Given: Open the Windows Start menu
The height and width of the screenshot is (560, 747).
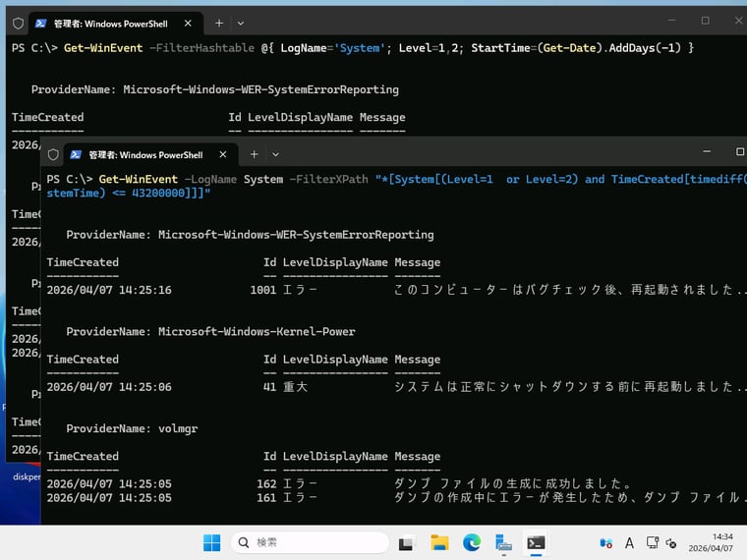Looking at the screenshot, I should coord(212,542).
